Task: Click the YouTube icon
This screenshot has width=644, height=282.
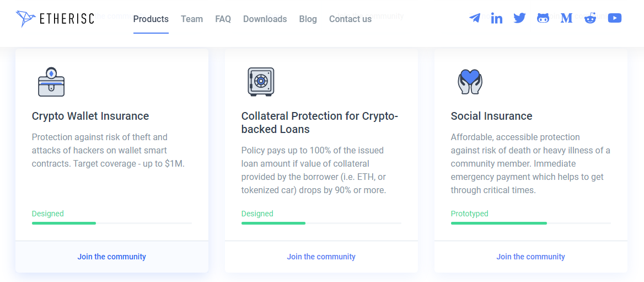Action: 615,18
